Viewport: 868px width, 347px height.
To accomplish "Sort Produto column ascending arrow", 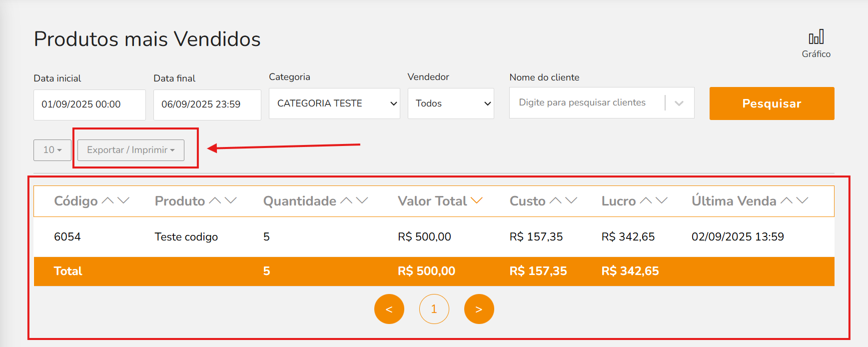I will [x=215, y=200].
